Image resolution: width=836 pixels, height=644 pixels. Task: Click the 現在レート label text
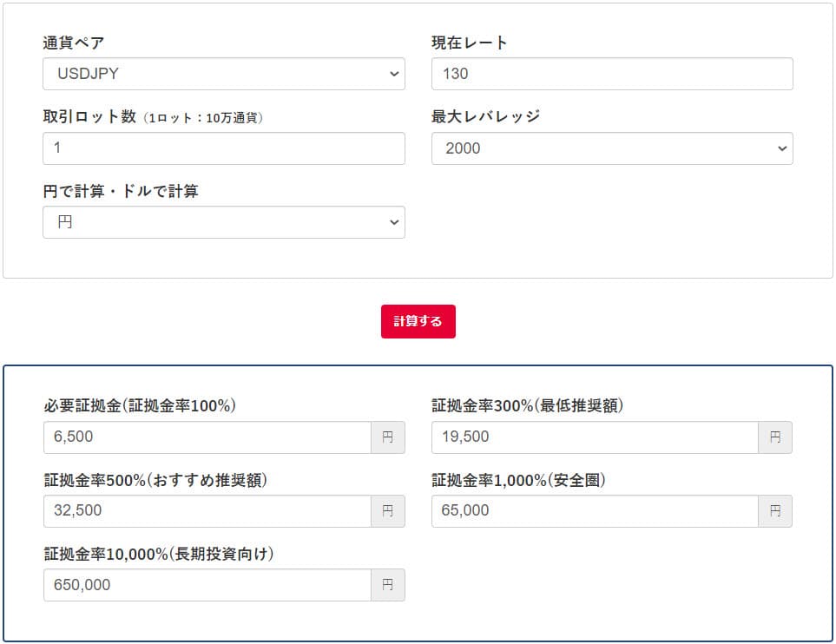coord(470,43)
